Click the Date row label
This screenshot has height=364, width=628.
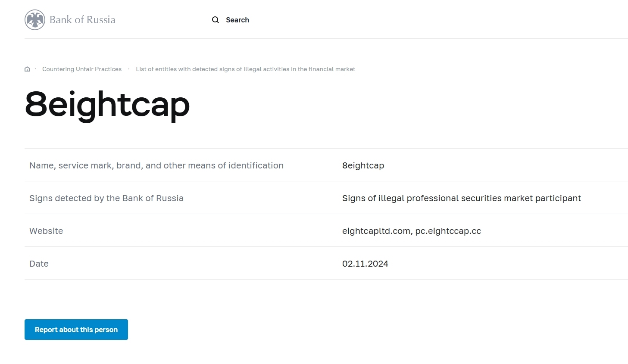click(39, 264)
